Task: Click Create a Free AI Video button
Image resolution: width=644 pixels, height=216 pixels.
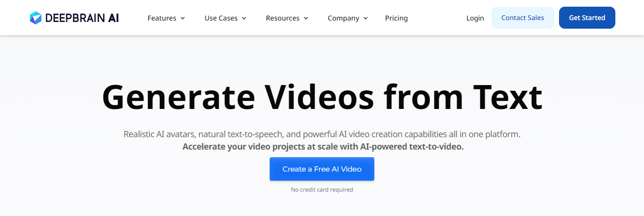Action: pos(322,169)
